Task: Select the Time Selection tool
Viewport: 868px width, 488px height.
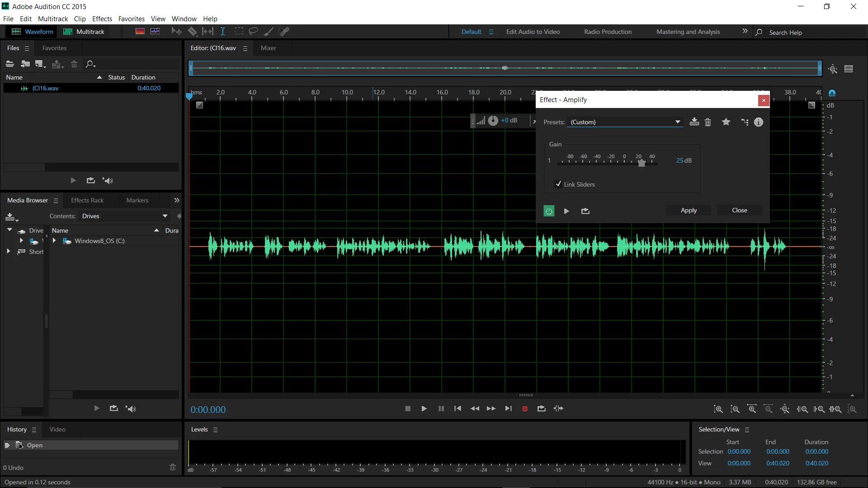Action: [223, 32]
